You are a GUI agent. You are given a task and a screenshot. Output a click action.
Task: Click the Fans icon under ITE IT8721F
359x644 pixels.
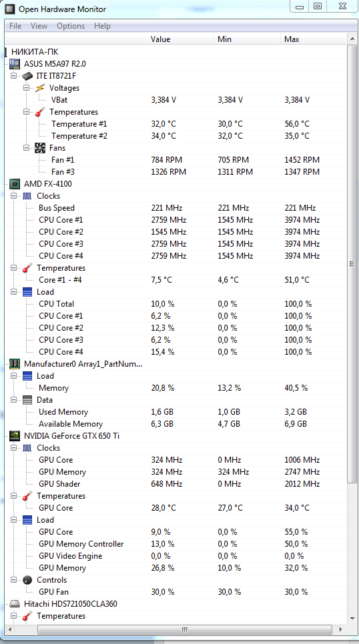coord(40,148)
